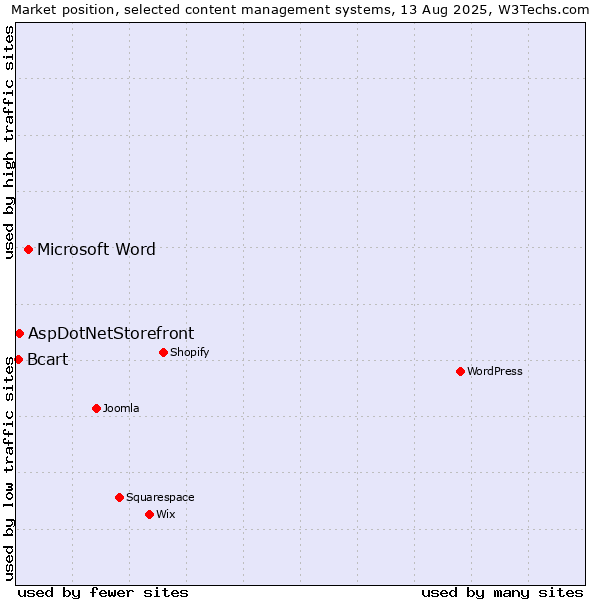Click the "Squarespace" label text
Image resolution: width=600 pixels, height=600 pixels.
pos(160,497)
